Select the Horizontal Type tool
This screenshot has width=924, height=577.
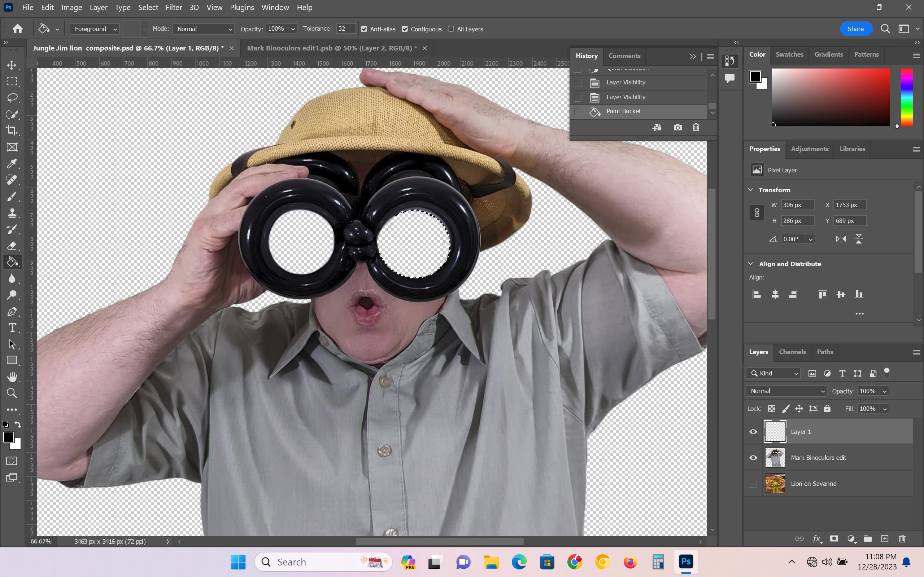click(12, 327)
